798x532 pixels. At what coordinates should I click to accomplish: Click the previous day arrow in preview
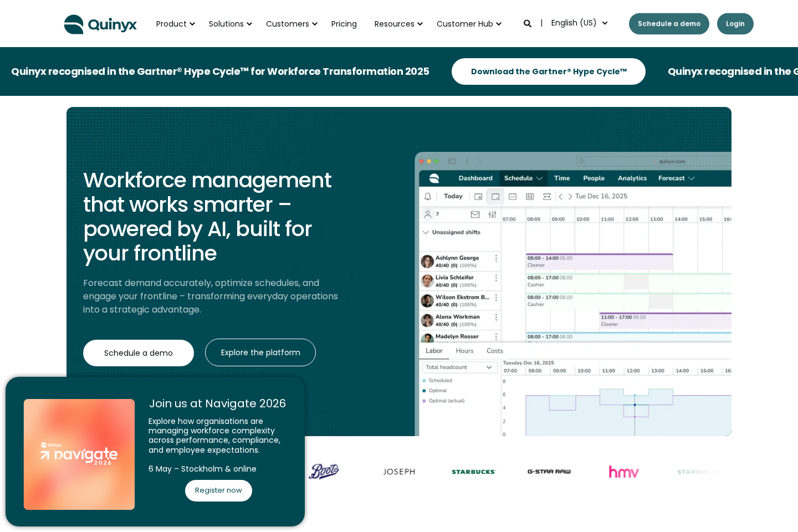pyautogui.click(x=561, y=196)
